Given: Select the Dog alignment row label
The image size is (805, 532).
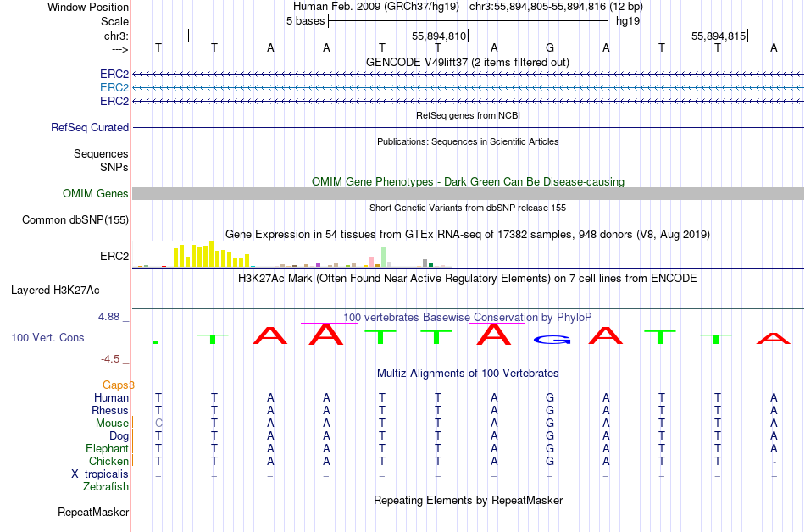Looking at the screenshot, I should point(119,436).
